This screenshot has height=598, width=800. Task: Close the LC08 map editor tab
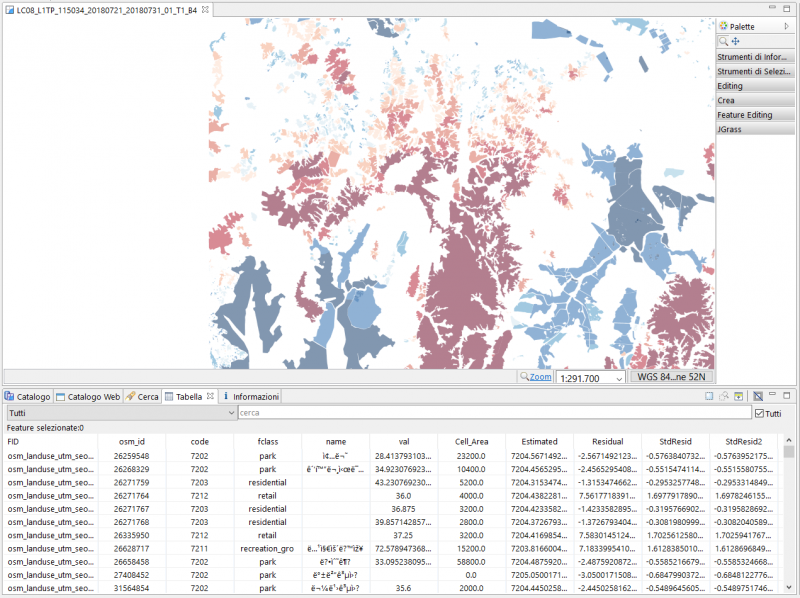coord(206,9)
